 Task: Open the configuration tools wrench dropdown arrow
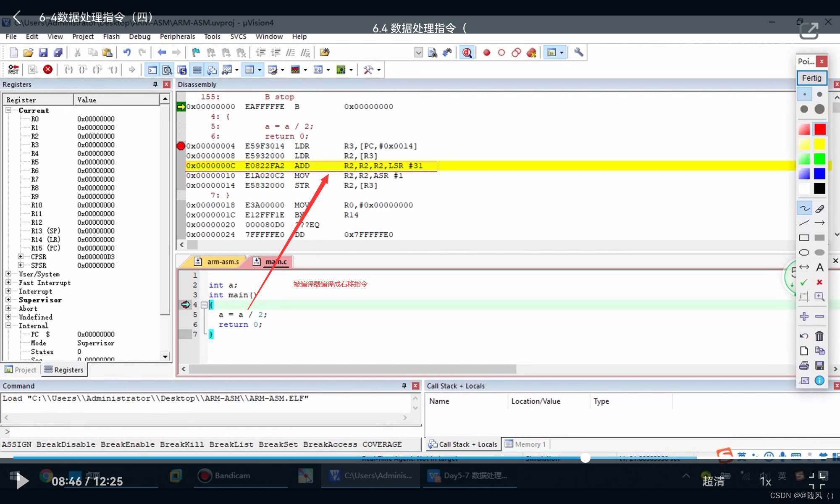(379, 70)
